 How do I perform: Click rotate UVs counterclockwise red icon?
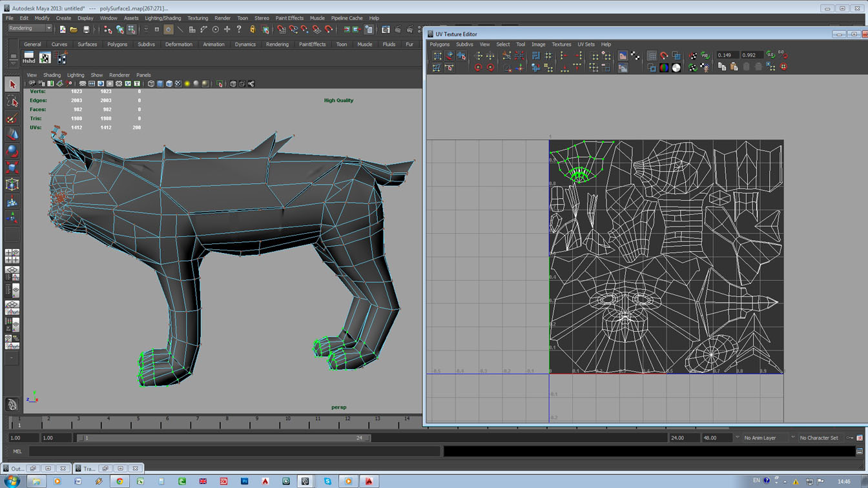tap(478, 68)
